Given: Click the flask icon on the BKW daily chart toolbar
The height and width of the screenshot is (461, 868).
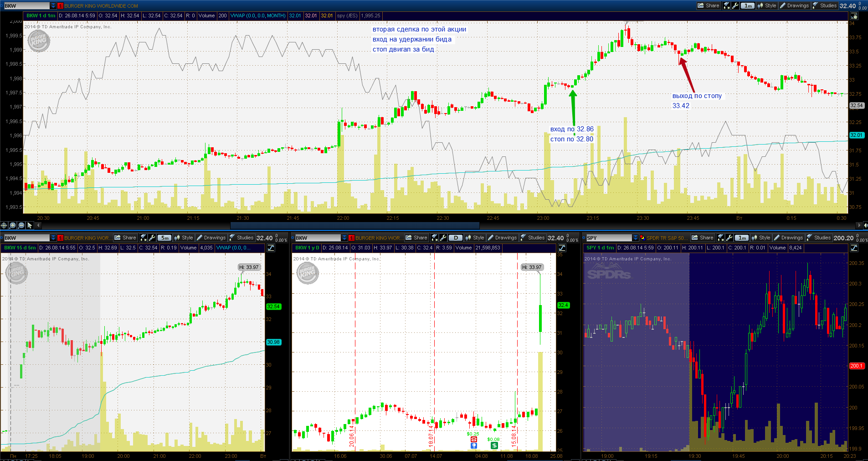Looking at the screenshot, I should (x=435, y=238).
